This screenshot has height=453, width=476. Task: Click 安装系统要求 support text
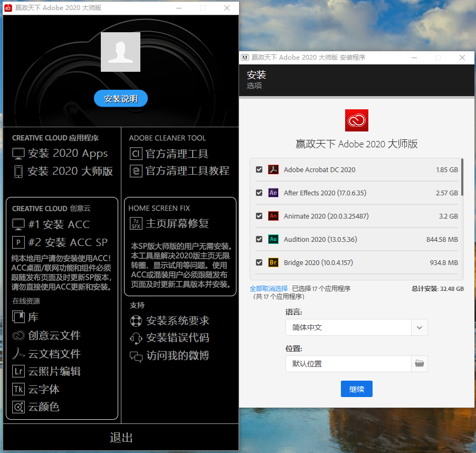(178, 321)
